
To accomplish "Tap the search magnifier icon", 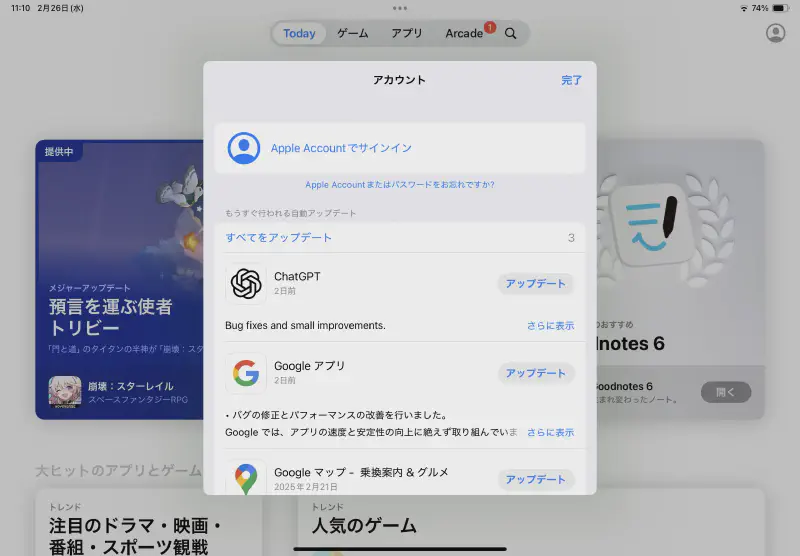I will [511, 34].
